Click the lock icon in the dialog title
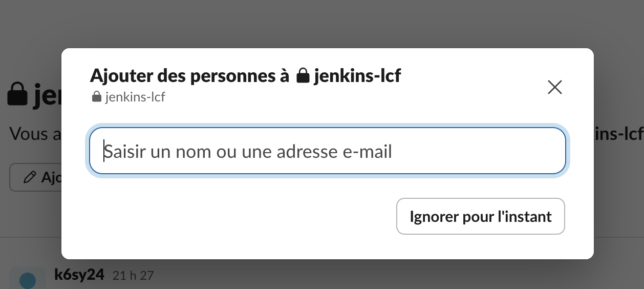This screenshot has height=289, width=644. (x=304, y=77)
